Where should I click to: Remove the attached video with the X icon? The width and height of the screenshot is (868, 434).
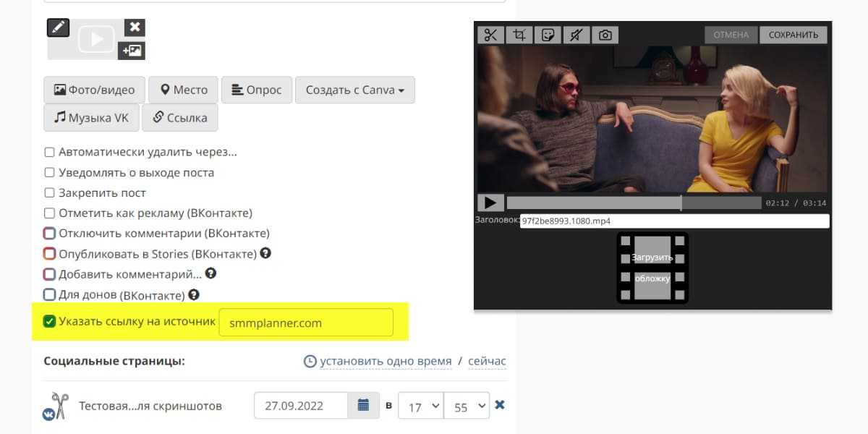tap(134, 27)
